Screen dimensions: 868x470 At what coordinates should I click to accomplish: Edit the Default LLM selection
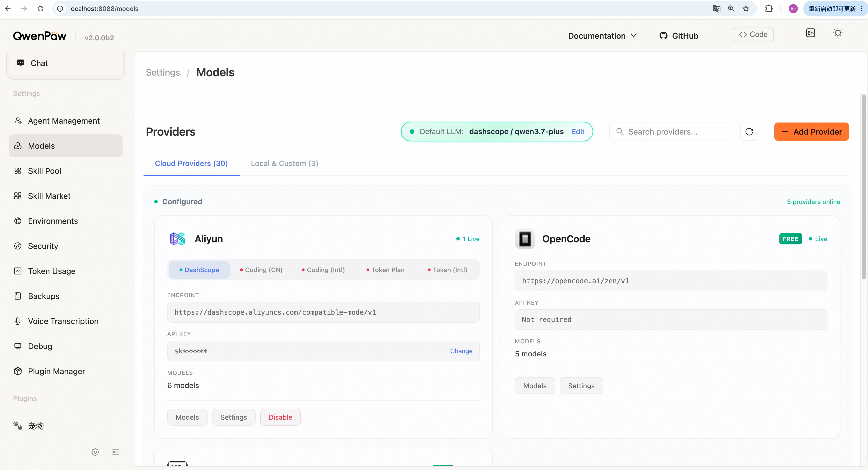point(578,132)
